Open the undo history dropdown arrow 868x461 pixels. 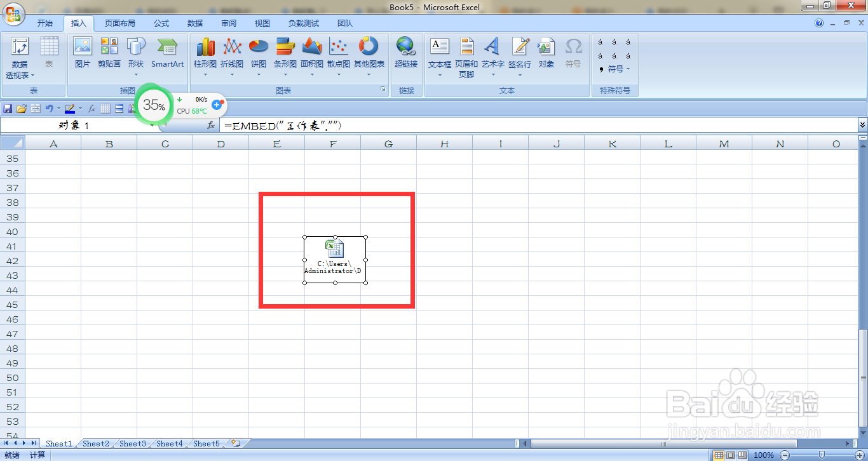point(58,109)
